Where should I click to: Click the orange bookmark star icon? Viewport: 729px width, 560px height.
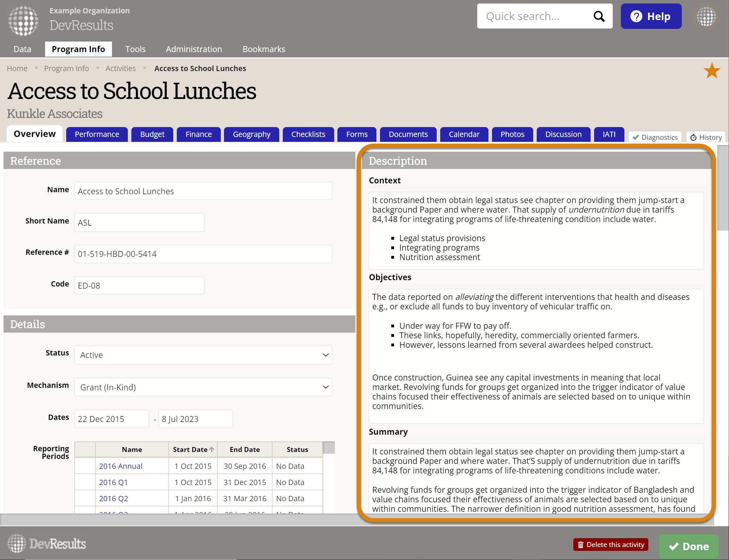712,71
